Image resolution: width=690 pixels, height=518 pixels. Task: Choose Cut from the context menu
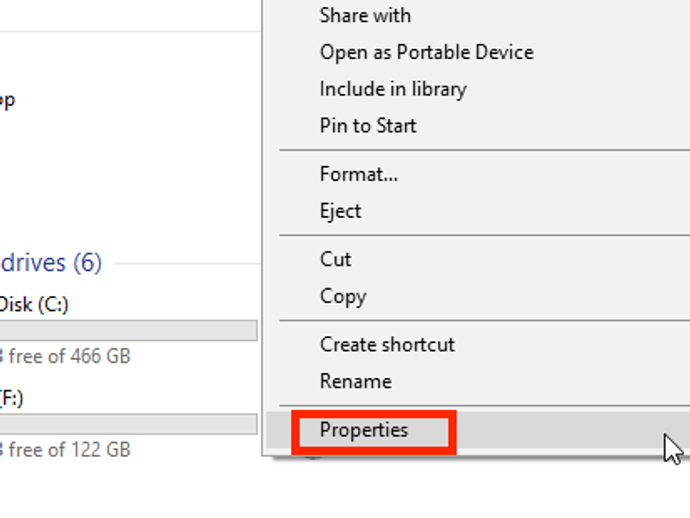coord(336,260)
